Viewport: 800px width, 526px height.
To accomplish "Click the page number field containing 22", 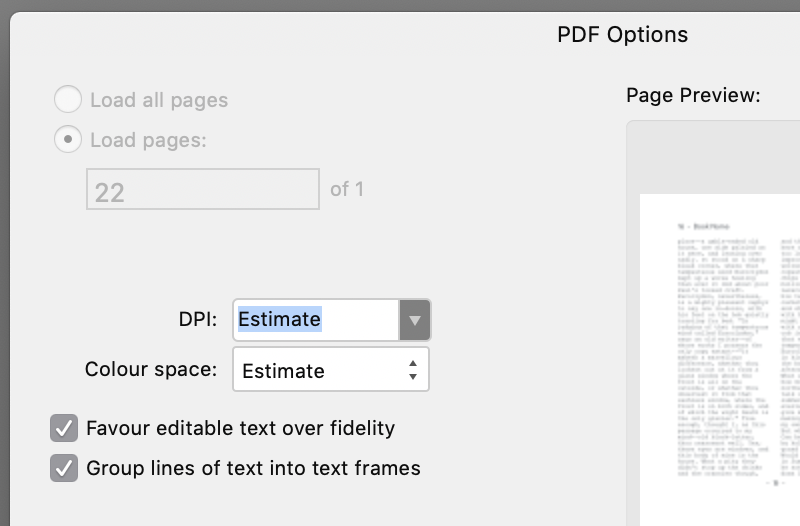I will pyautogui.click(x=203, y=189).
